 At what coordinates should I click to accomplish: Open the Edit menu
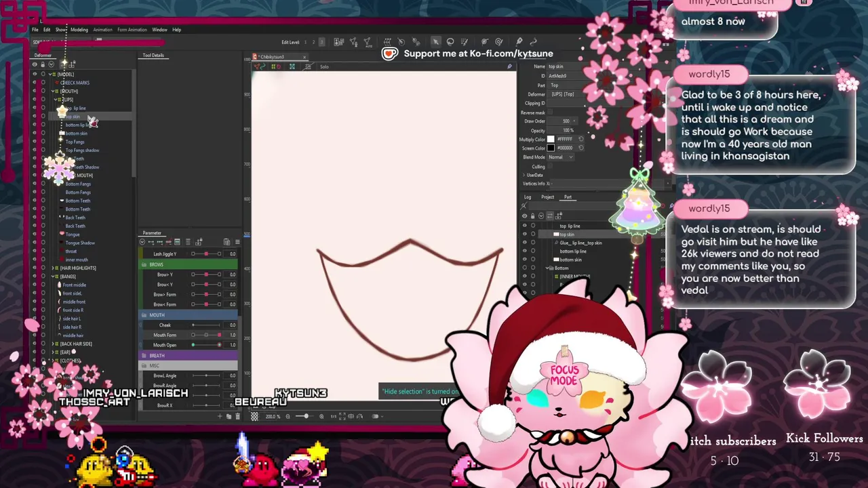[x=47, y=30]
